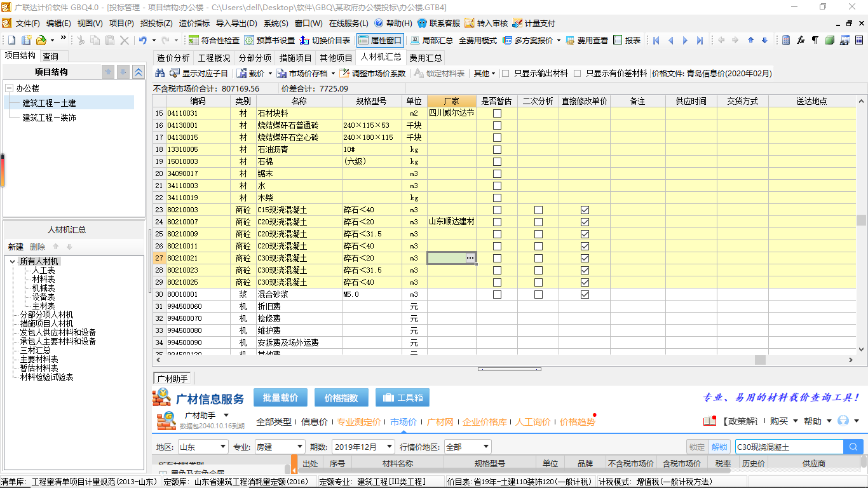
Task: Select 暂估材料表 in 人材机汇总 tree
Action: (x=39, y=368)
